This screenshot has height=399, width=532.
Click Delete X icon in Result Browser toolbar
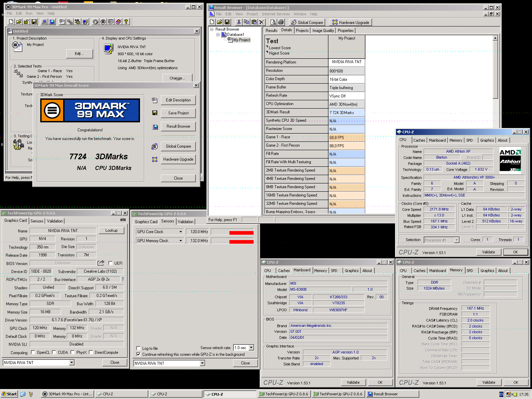[262, 22]
